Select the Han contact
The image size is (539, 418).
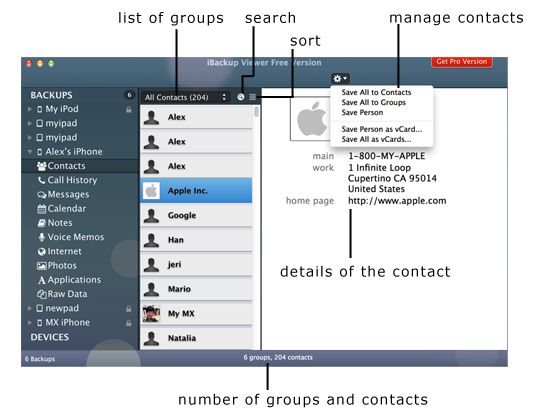[x=196, y=240]
